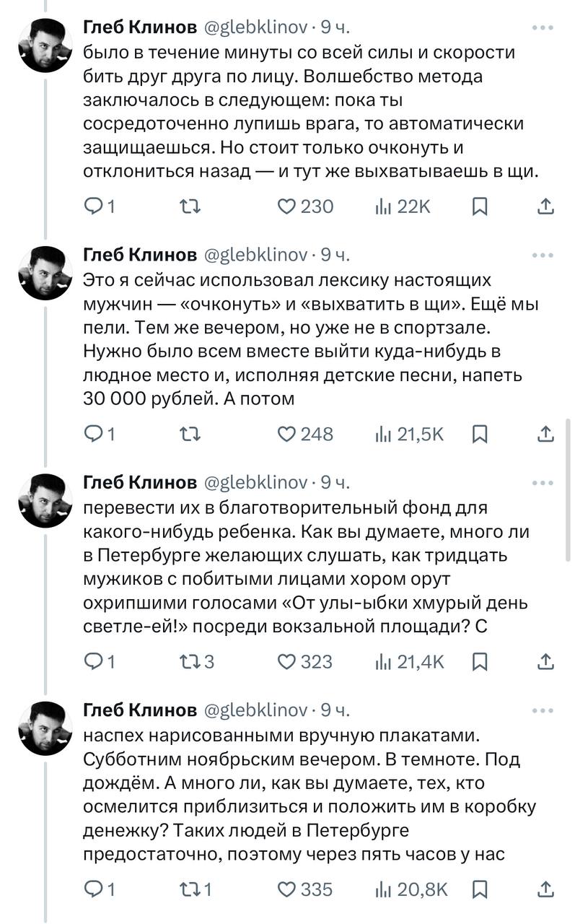Retweet the post with 3 retweets

coord(196,661)
